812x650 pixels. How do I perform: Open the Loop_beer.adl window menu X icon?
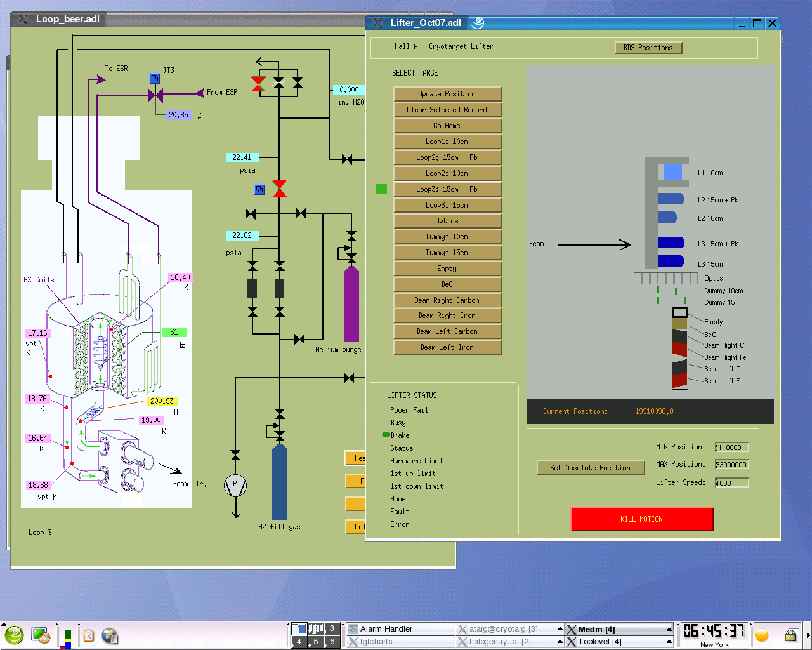23,19
